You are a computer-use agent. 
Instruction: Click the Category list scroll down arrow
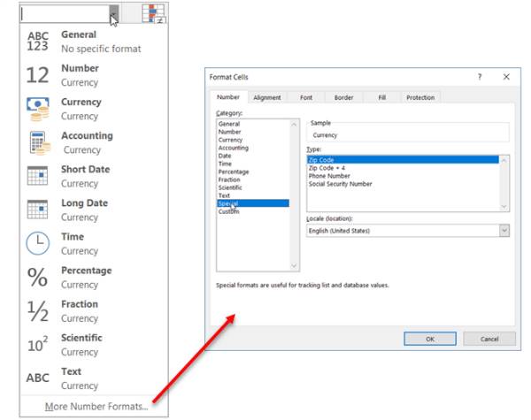tap(294, 266)
